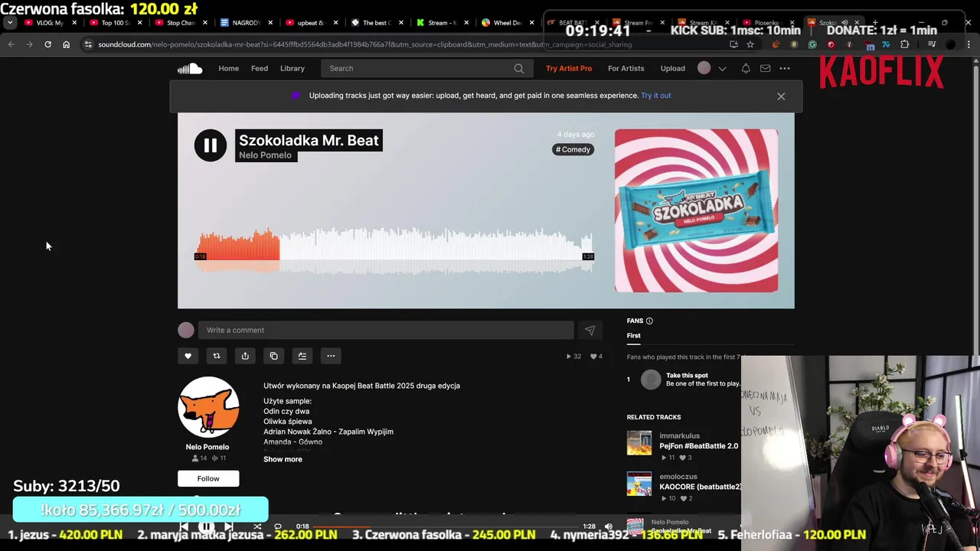Open track's More actions ellipsis
This screenshot has width=980, height=551.
pyautogui.click(x=331, y=356)
